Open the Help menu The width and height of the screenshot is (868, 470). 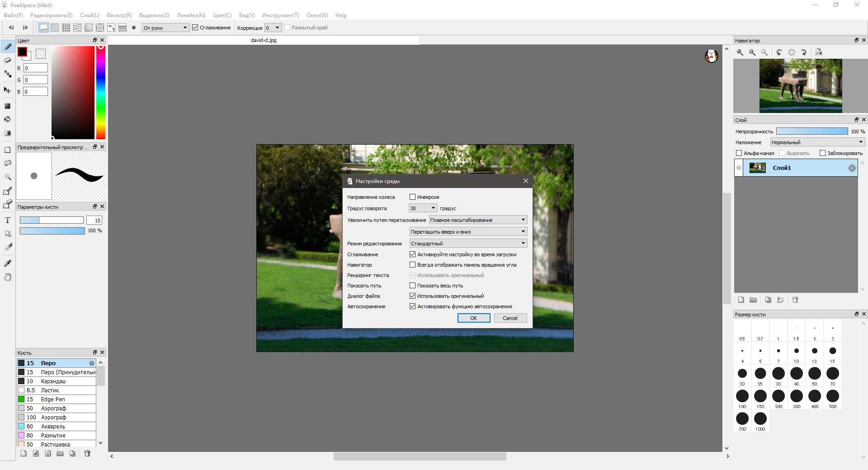(x=341, y=15)
